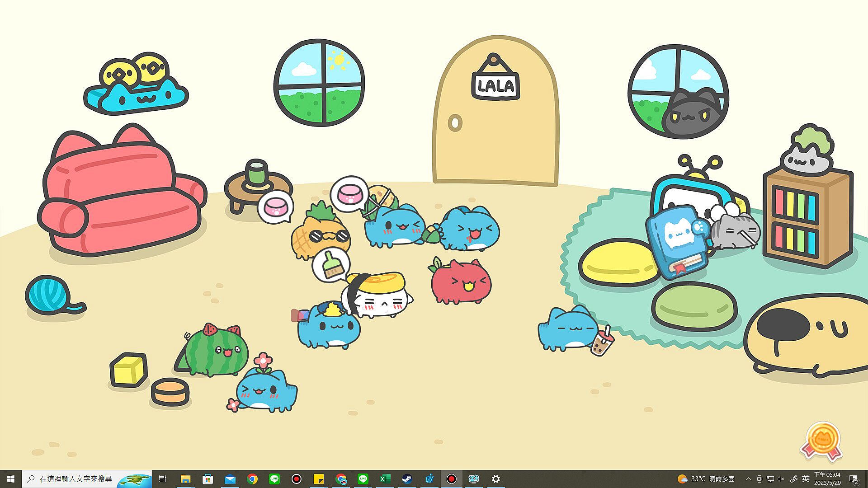Screen dimensions: 868x488
Task: Open the Windows Start menu
Action: [11, 479]
